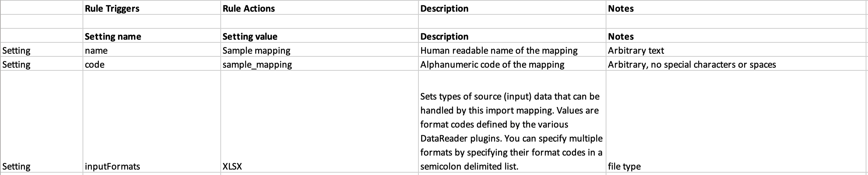Select the Rule Actions header cell
The image size is (868, 175).
(320, 8)
